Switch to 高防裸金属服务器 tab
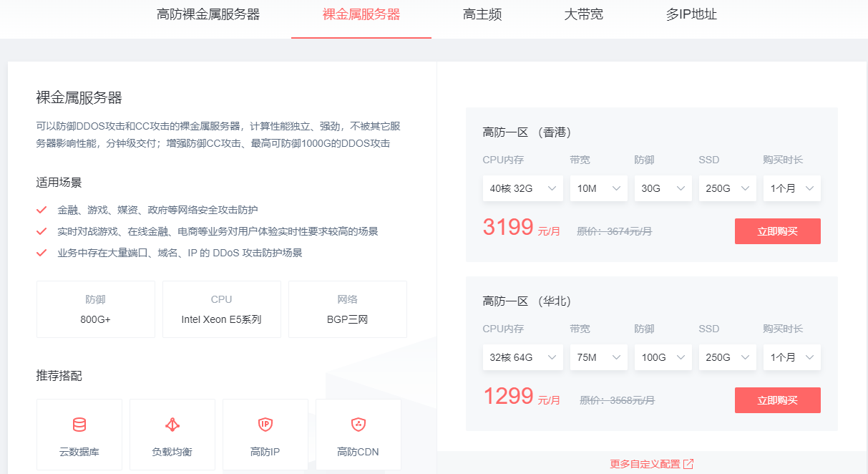Image resolution: width=868 pixels, height=474 pixels. pyautogui.click(x=208, y=14)
